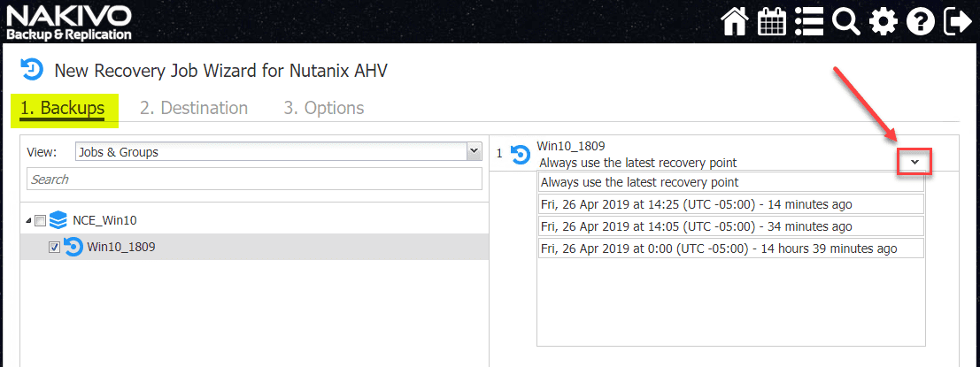This screenshot has height=367, width=980.
Task: Click the NAKIVO Backup & Replication logo
Action: pyautogui.click(x=69, y=21)
